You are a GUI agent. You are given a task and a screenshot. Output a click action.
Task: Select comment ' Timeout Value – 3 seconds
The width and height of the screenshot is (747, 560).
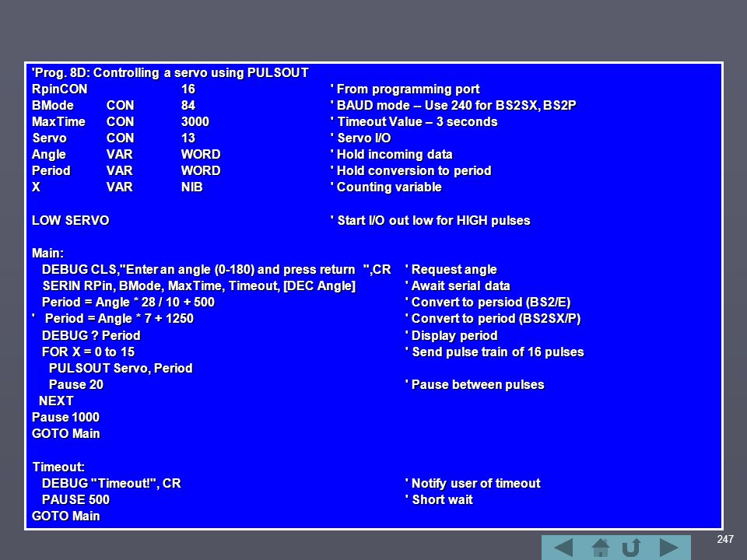point(414,122)
